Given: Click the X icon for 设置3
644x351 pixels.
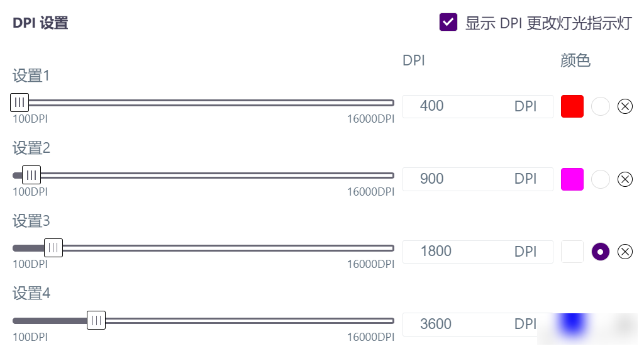Looking at the screenshot, I should 625,252.
